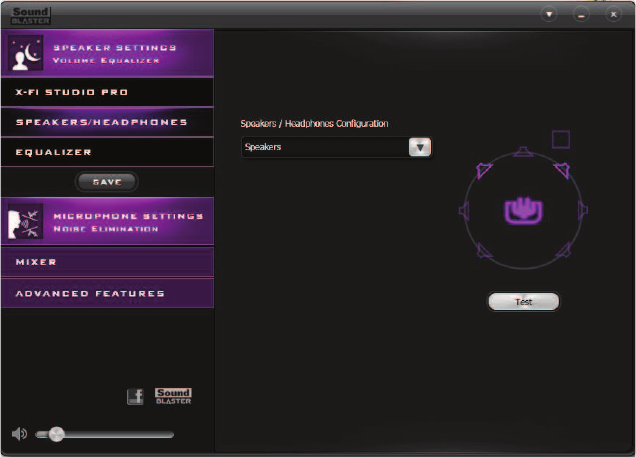Click the listener head icon in circle

(x=523, y=210)
